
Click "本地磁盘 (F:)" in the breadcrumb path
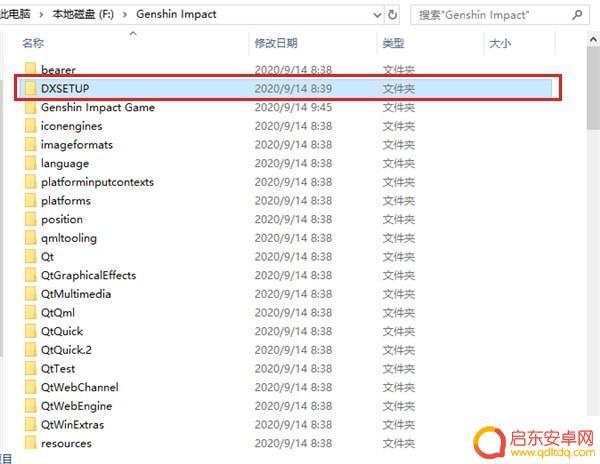tap(83, 15)
